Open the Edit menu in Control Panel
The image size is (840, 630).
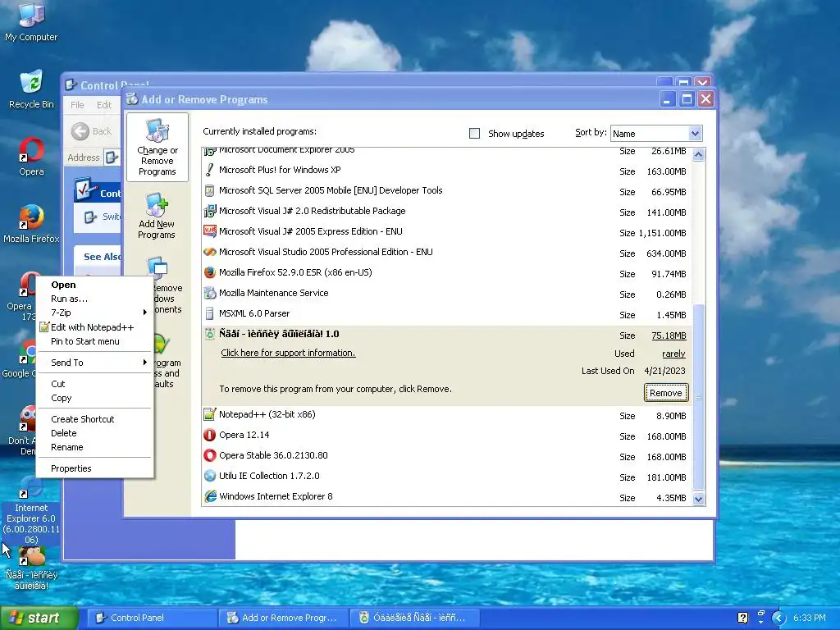point(104,105)
